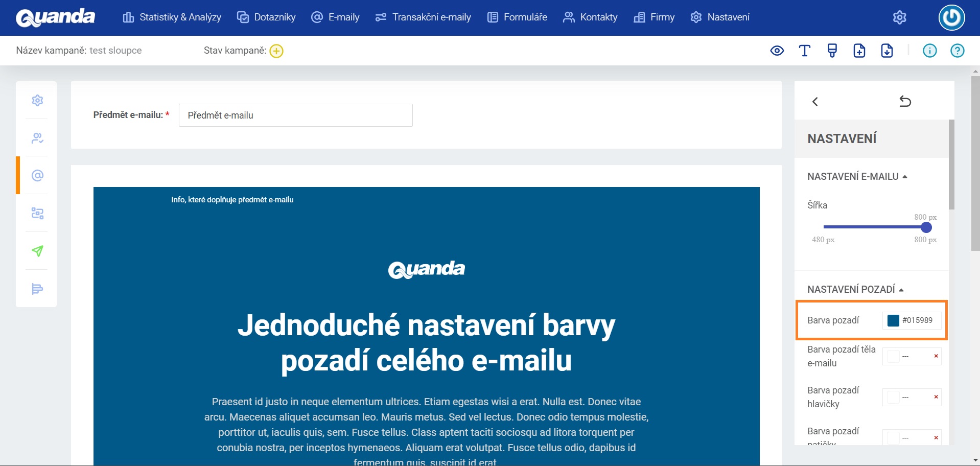
Task: Clear Barva pozadí těla e-mailu with red x
Action: click(x=936, y=356)
